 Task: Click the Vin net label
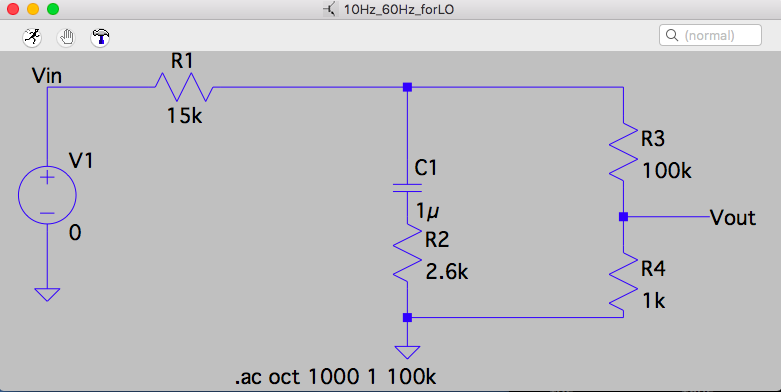click(47, 76)
